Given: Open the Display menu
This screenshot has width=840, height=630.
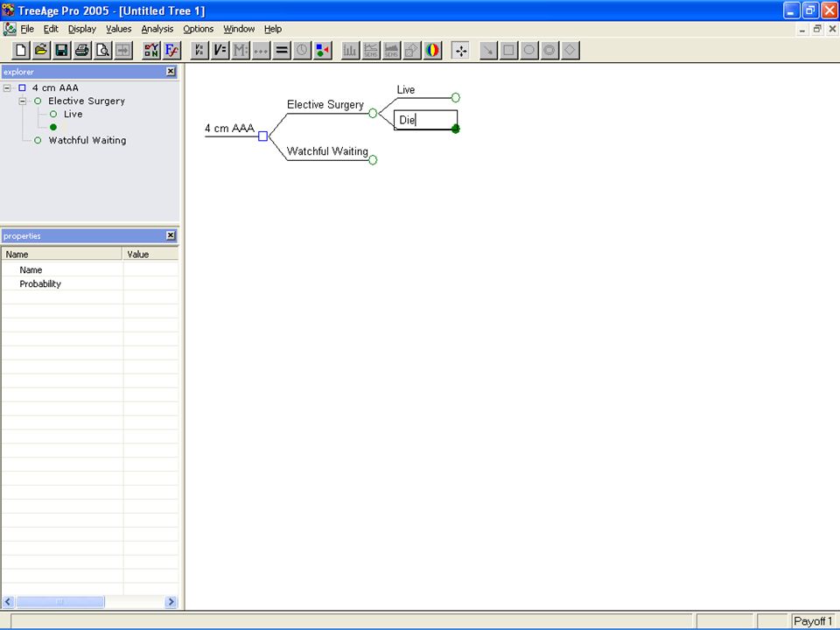Looking at the screenshot, I should 82,29.
